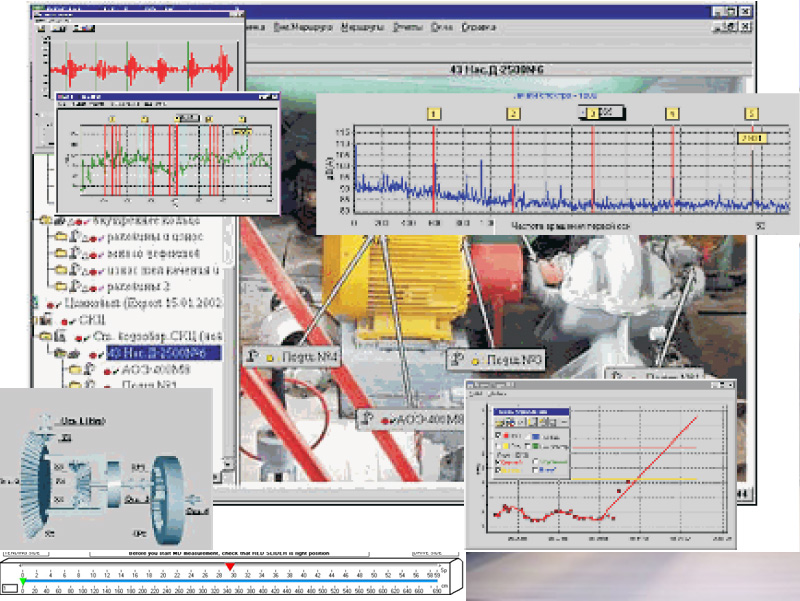Click the '43 Нас.Д-2500№6' heading above the photo
This screenshot has height=601, width=800.
[497, 69]
